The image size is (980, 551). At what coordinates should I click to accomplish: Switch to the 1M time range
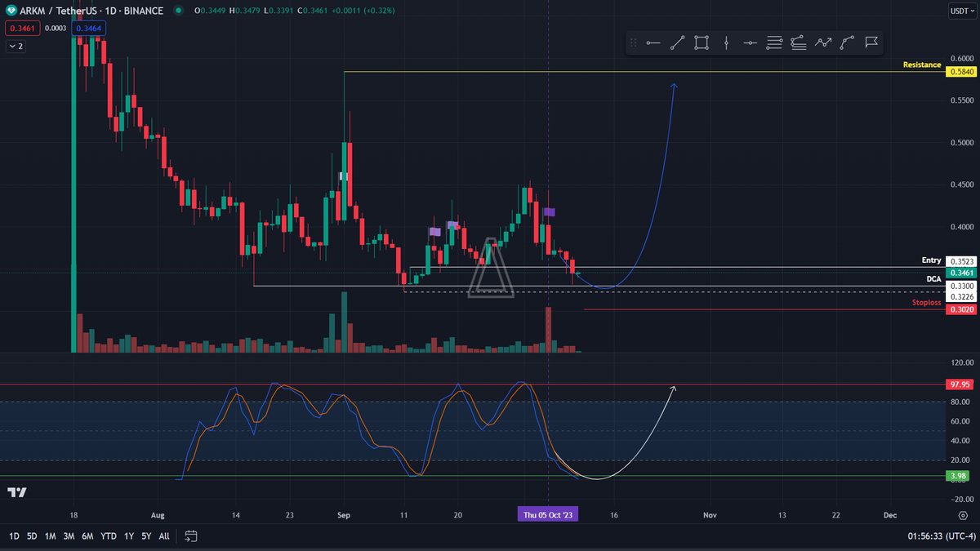(x=50, y=536)
